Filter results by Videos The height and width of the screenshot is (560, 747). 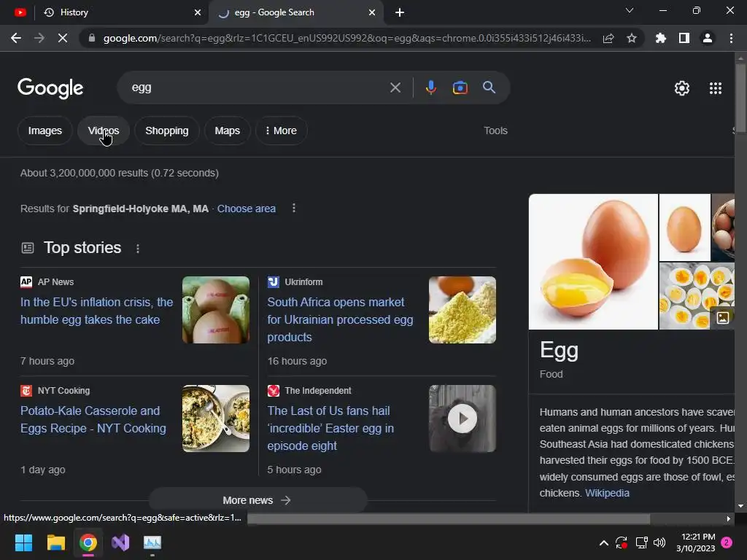click(x=104, y=131)
